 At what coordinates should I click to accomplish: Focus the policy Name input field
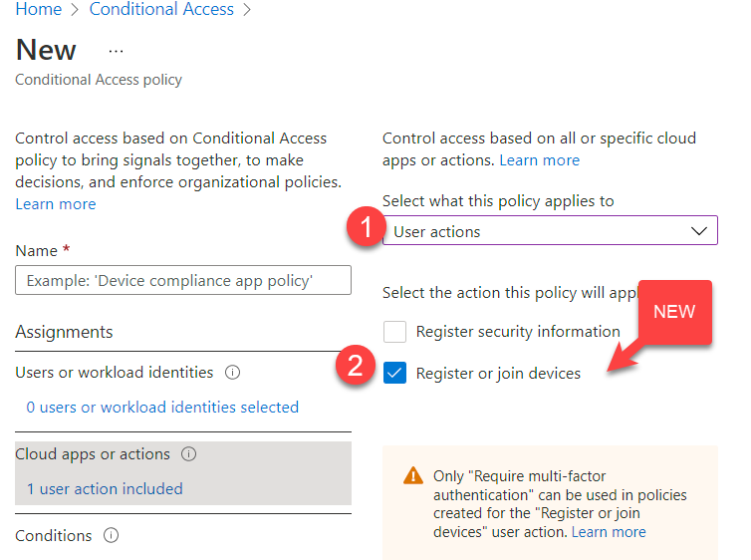point(183,280)
